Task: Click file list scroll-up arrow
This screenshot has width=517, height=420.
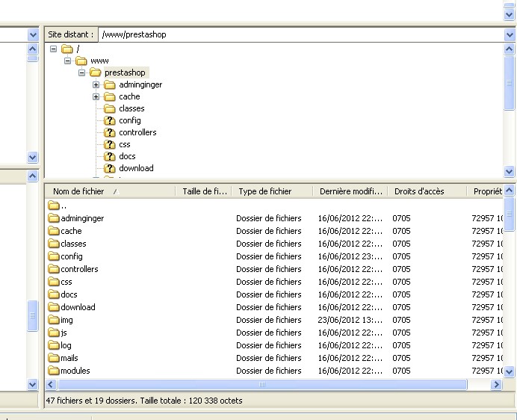Action: tap(510, 191)
